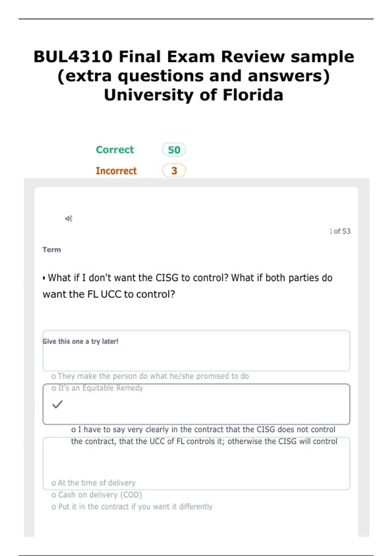Click the 'University of Florida' heading line
Viewport: 392px width, 556px height.
click(x=194, y=95)
